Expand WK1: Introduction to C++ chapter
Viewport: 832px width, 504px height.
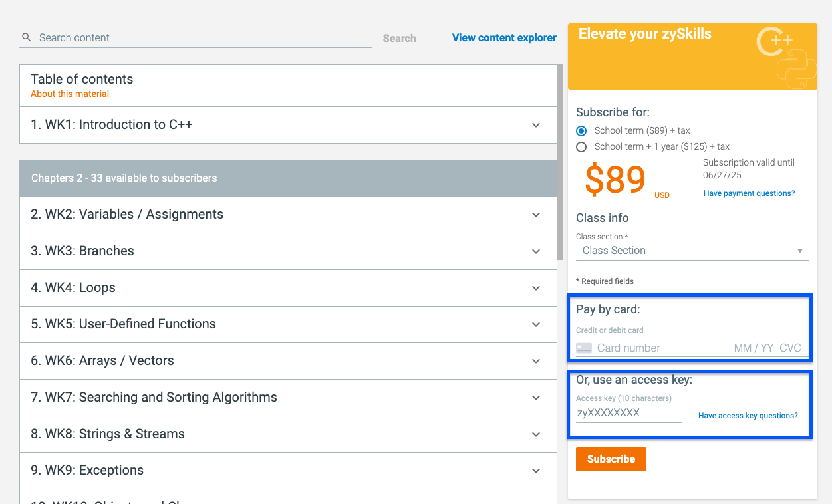coord(536,125)
